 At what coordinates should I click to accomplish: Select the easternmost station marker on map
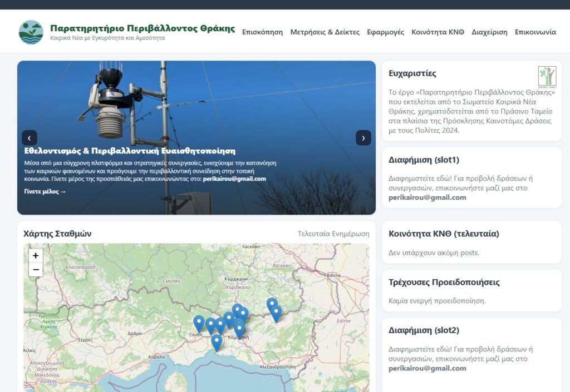[276, 313]
